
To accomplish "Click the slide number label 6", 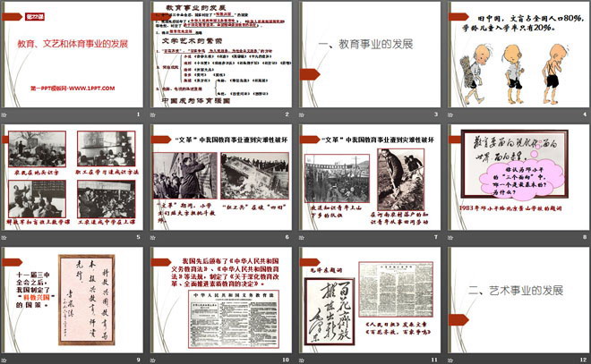I will [287, 237].
